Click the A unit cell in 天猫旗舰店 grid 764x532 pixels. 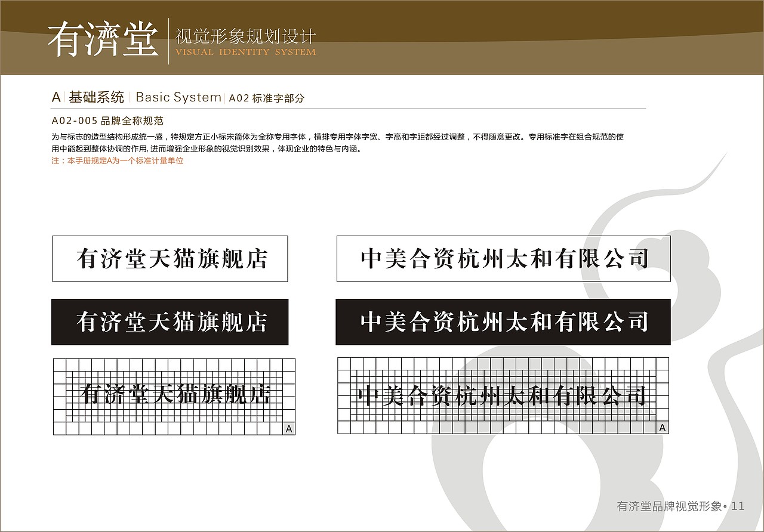[289, 429]
